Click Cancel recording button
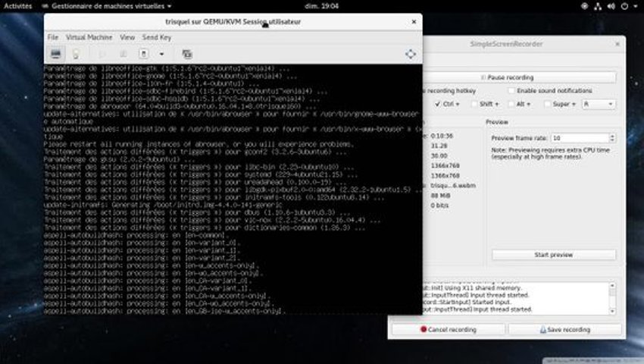Viewport: 644px width, 364px height. 448,329
